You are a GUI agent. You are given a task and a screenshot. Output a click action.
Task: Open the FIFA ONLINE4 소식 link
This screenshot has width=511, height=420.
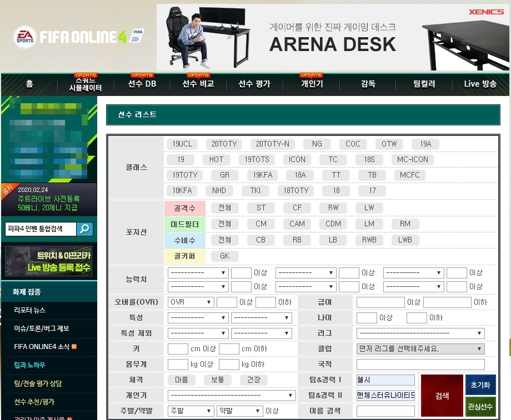[x=42, y=347]
